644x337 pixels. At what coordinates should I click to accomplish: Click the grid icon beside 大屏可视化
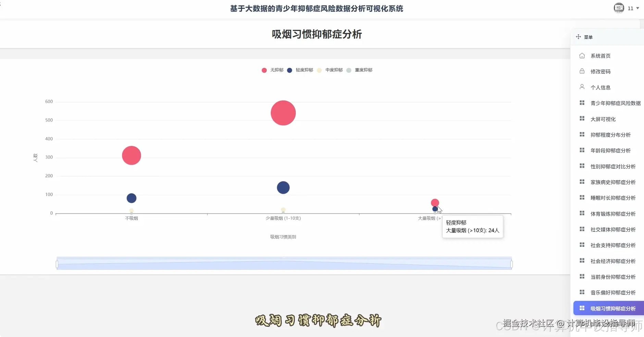(x=582, y=118)
